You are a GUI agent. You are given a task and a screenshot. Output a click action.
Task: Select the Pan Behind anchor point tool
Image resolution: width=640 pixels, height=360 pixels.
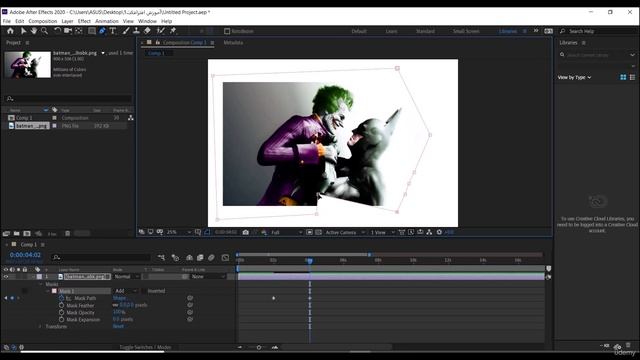(79, 31)
